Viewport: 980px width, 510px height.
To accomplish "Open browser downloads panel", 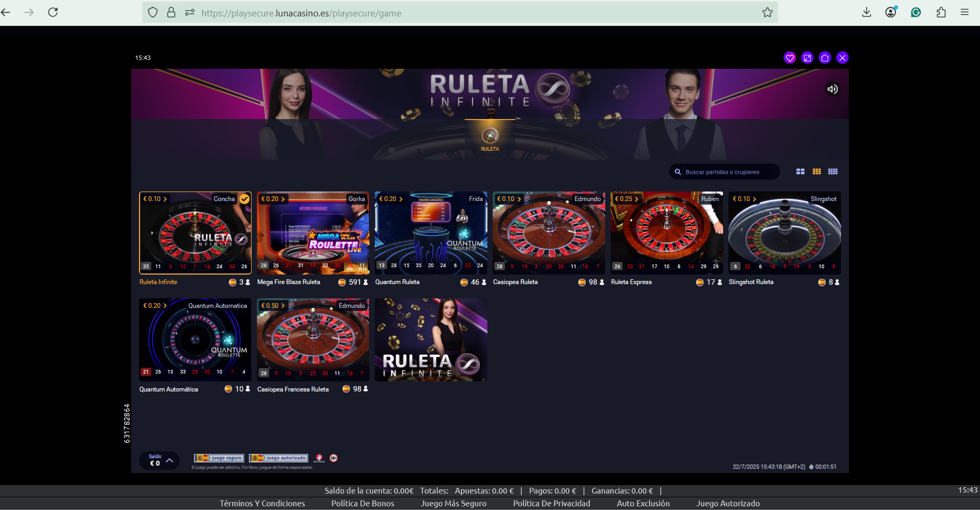I will click(x=866, y=12).
